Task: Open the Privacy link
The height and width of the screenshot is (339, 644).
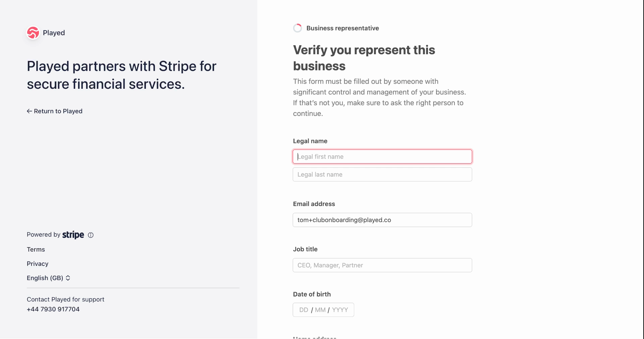Action: pos(38,264)
